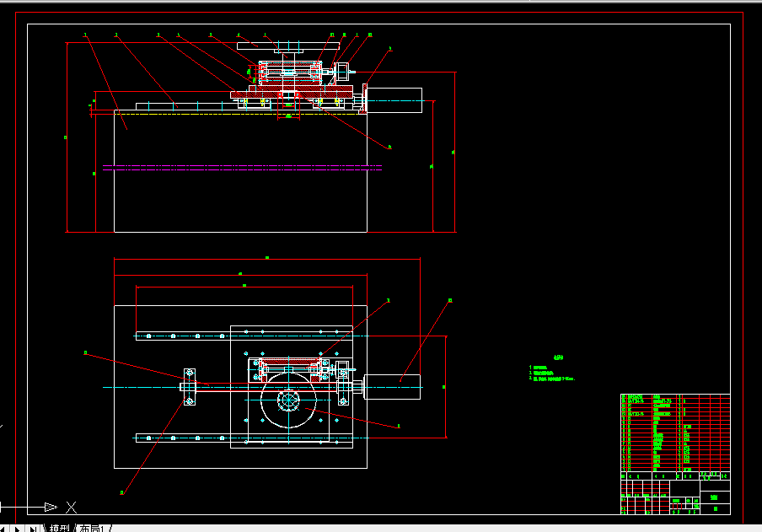The width and height of the screenshot is (762, 532).
Task: Select the green technical notes text block
Action: 551,369
